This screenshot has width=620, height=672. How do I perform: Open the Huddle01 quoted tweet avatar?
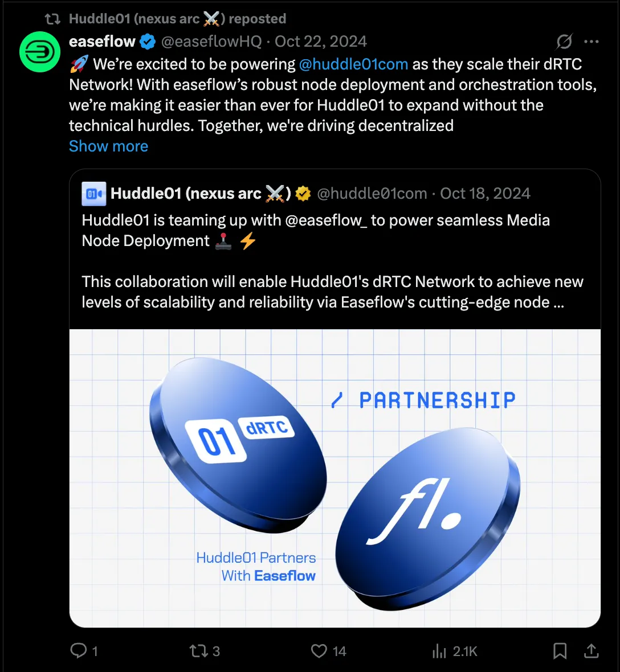pos(94,194)
